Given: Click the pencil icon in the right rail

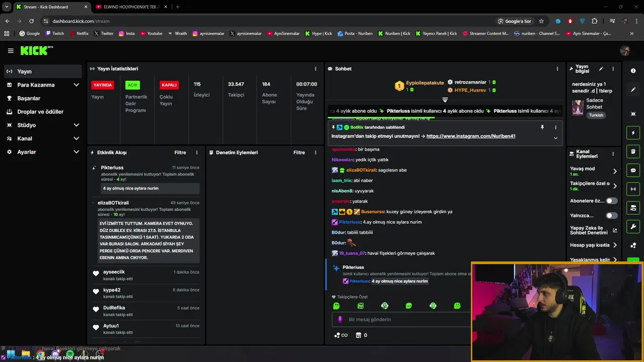Looking at the screenshot, I should click(x=633, y=89).
